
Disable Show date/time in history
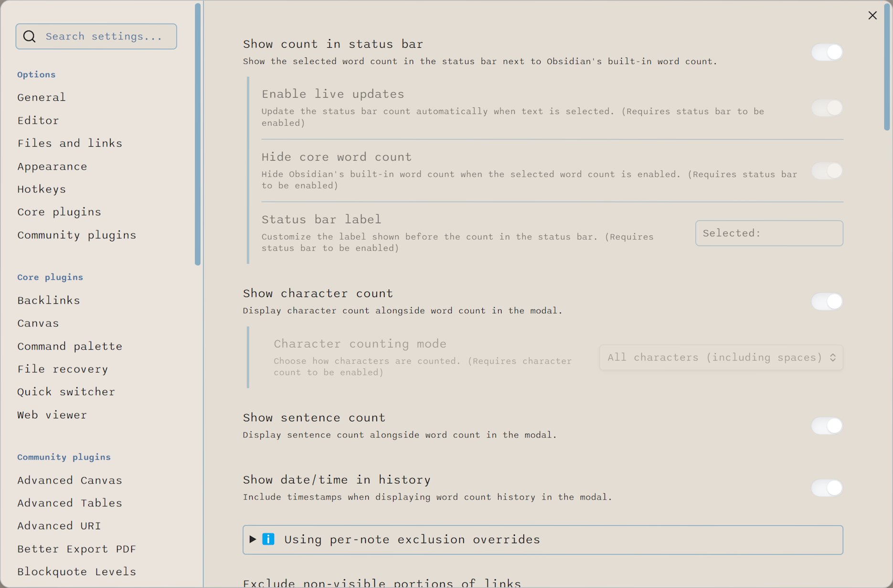click(x=827, y=488)
